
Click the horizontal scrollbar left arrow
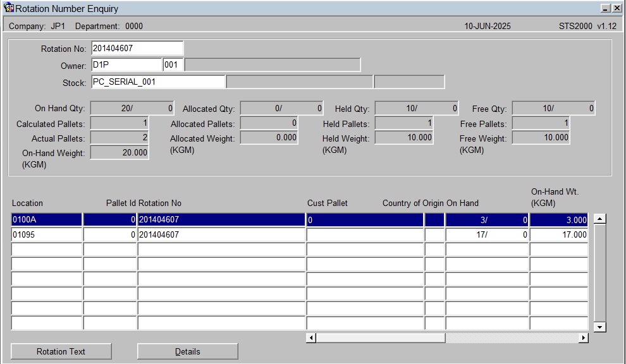pyautogui.click(x=311, y=337)
